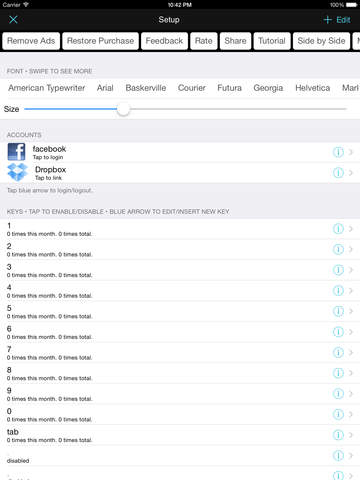This screenshot has height=480, width=360.
Task: Tap info icon for key 4
Action: tap(338, 291)
